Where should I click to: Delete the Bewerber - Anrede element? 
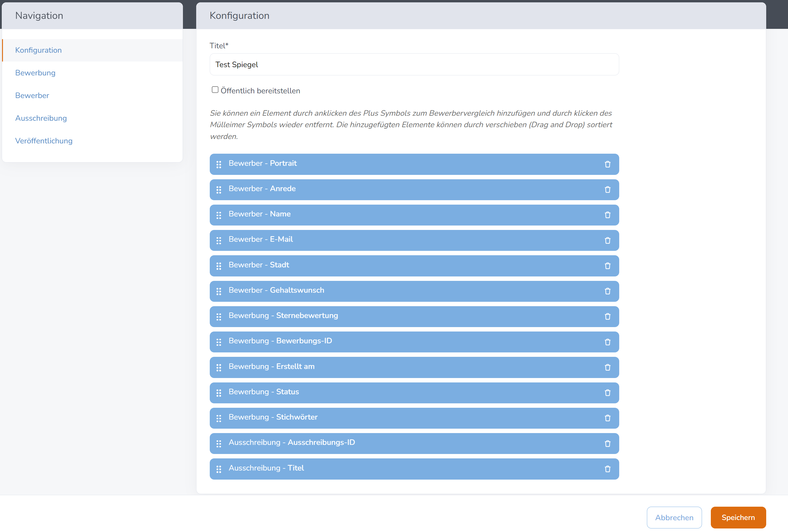click(607, 190)
